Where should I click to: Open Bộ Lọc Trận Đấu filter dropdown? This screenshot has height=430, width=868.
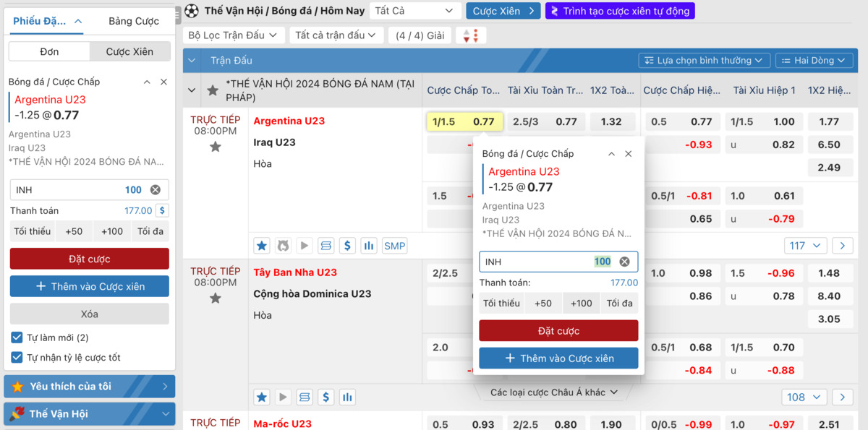(x=232, y=35)
